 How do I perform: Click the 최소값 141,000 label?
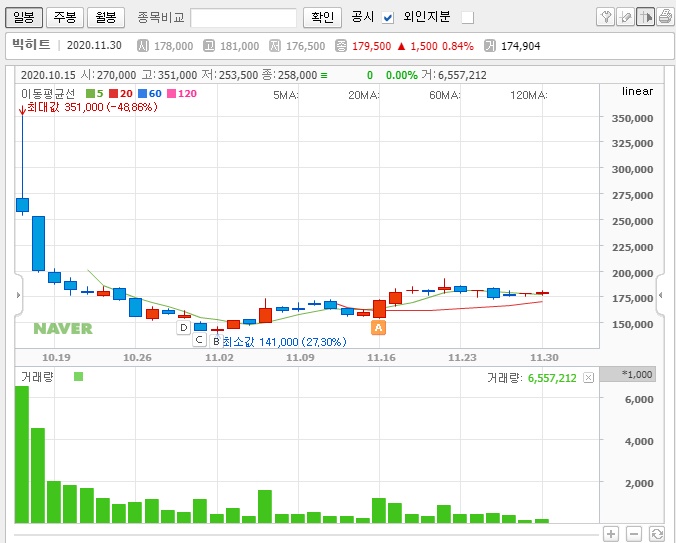[285, 342]
